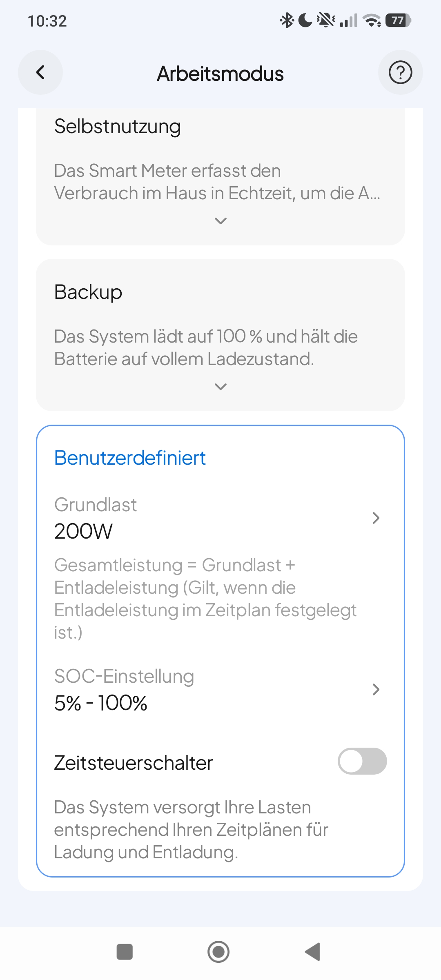Select the Benutzerdefiniert mode heading
441x980 pixels.
pyautogui.click(x=130, y=458)
